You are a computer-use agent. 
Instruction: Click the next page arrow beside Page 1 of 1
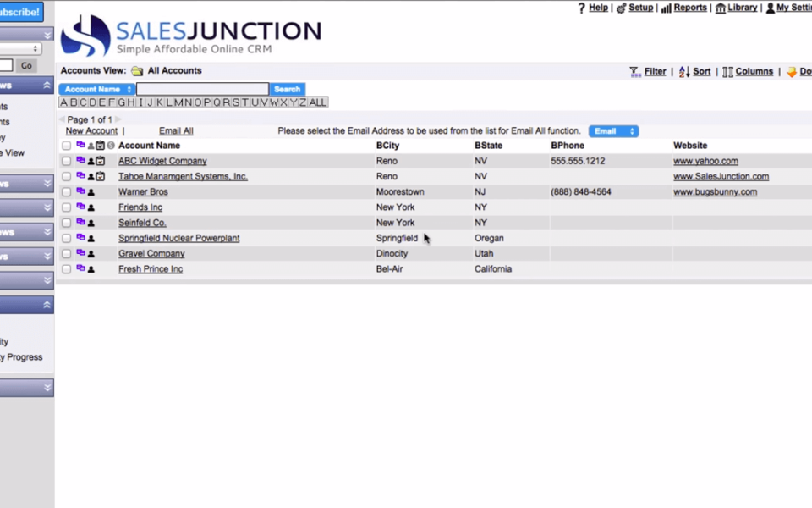(118, 119)
